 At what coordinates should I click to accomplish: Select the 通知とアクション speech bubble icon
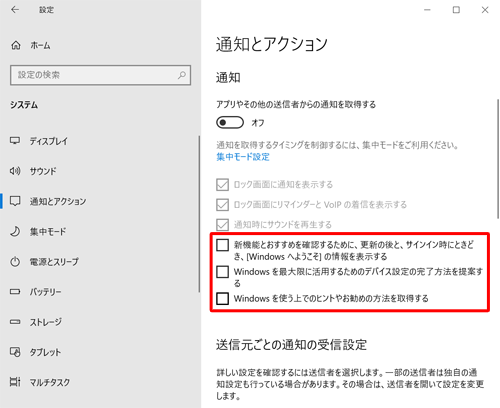point(15,201)
